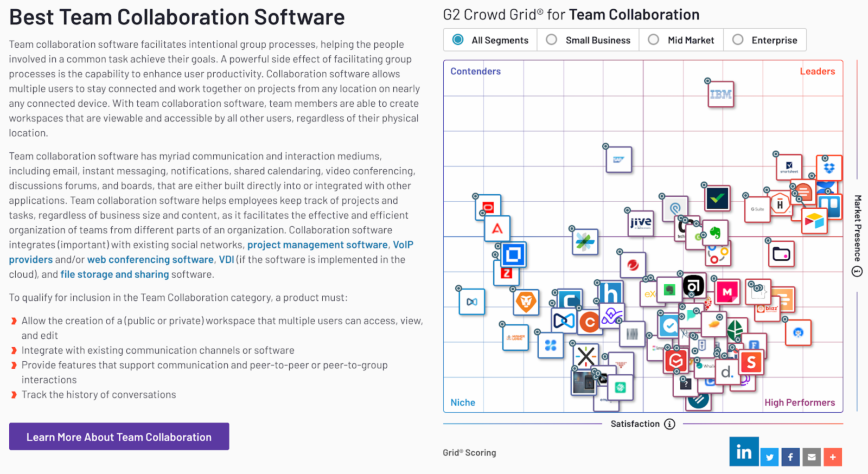This screenshot has width=868, height=474.
Task: Share the page on Facebook
Action: click(x=790, y=457)
